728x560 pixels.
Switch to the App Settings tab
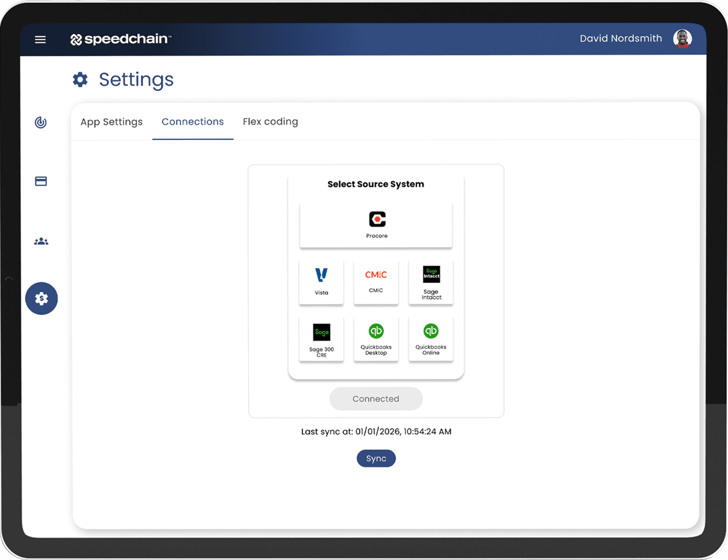(111, 122)
